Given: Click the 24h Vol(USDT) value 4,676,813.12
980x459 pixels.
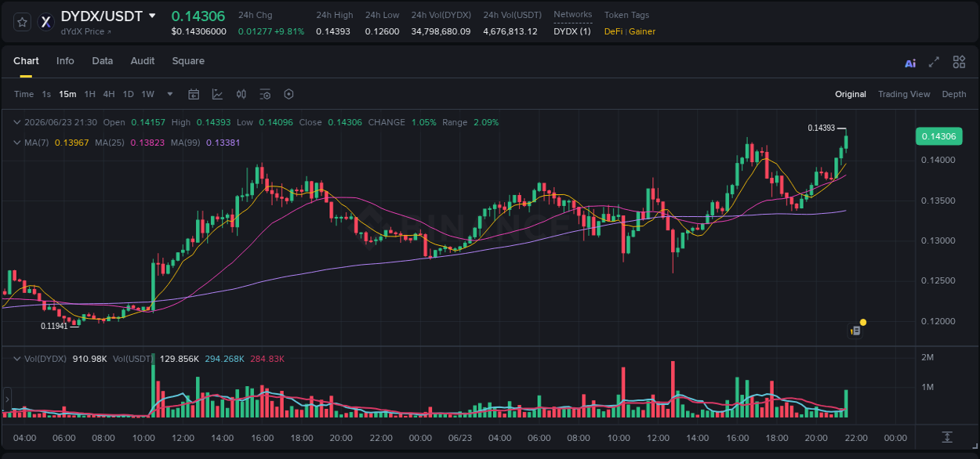Looking at the screenshot, I should tap(510, 31).
